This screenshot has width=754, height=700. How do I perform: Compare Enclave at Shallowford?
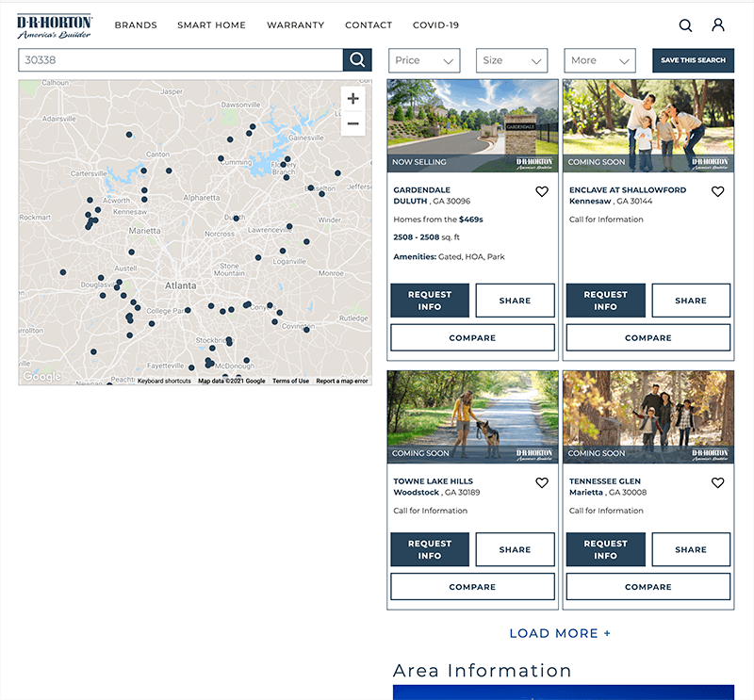click(648, 338)
